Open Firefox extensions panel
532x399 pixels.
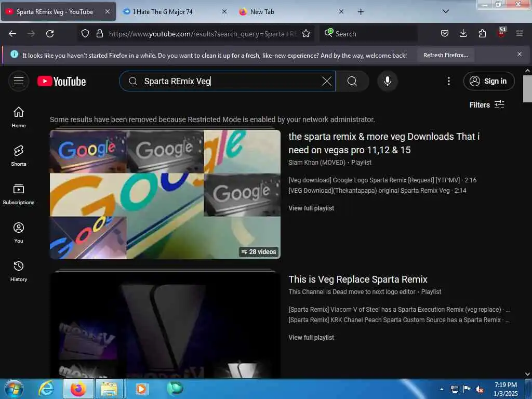point(482,33)
